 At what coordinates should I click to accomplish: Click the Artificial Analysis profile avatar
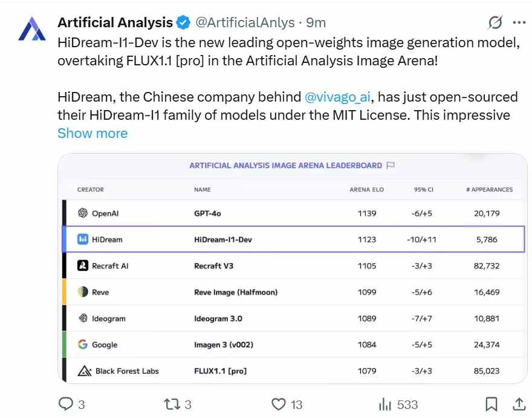tap(31, 30)
